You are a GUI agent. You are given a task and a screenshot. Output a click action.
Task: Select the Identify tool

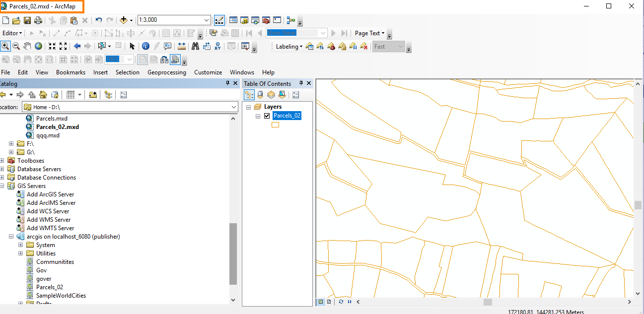point(145,46)
